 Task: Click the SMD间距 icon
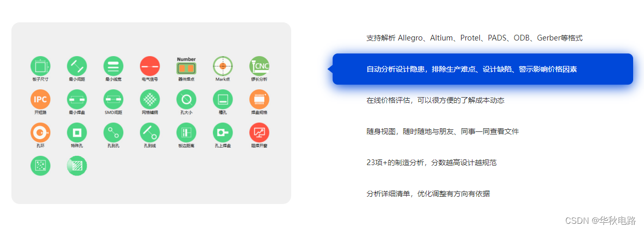[x=113, y=99]
